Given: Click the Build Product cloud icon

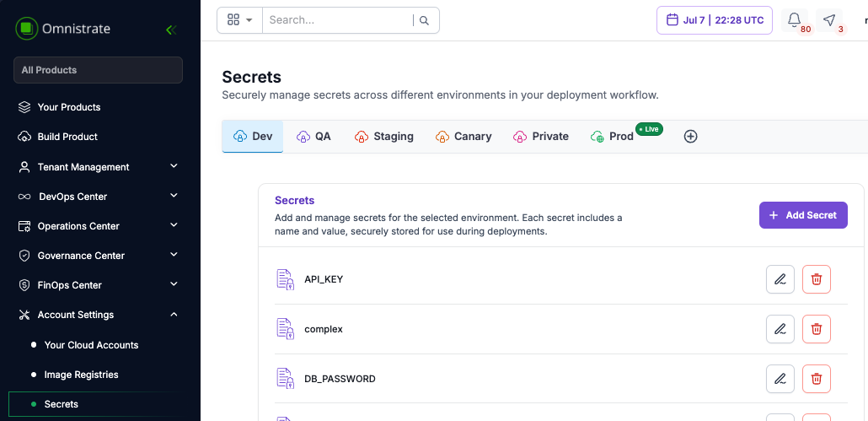Looking at the screenshot, I should pos(24,137).
